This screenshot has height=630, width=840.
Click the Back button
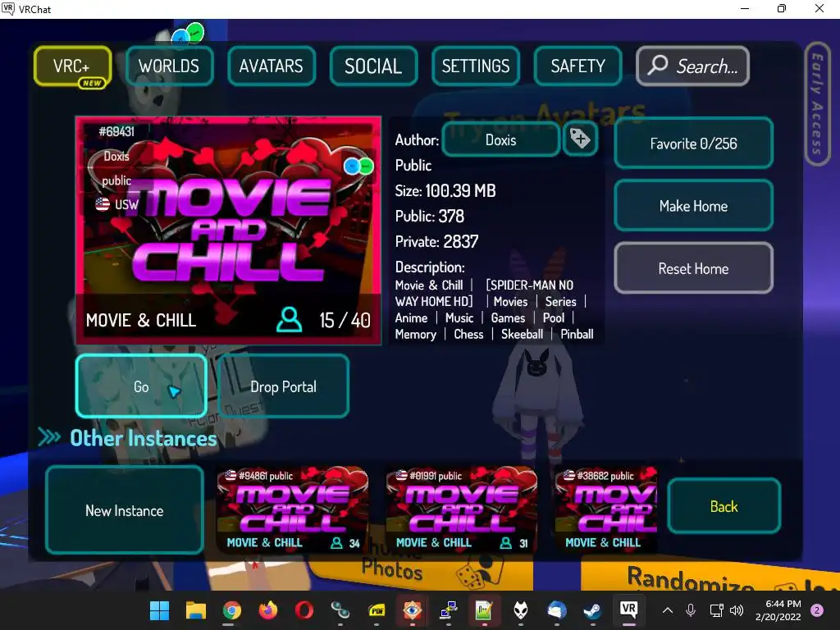point(724,506)
